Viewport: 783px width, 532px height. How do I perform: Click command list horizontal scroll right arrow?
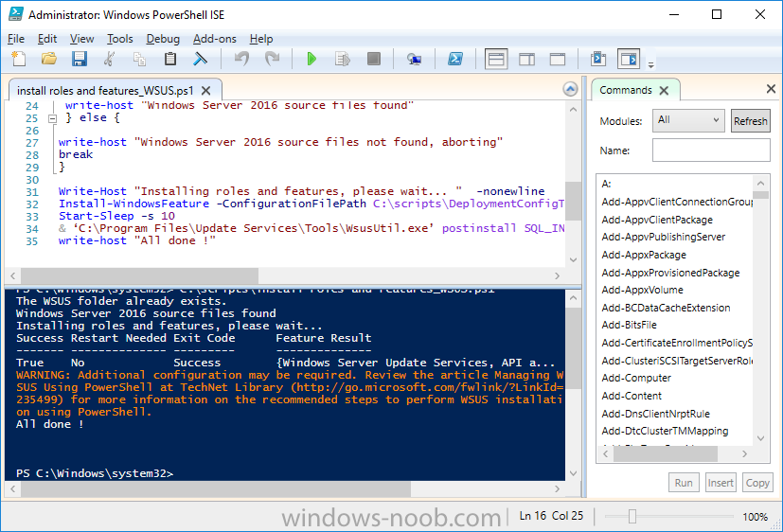click(744, 453)
